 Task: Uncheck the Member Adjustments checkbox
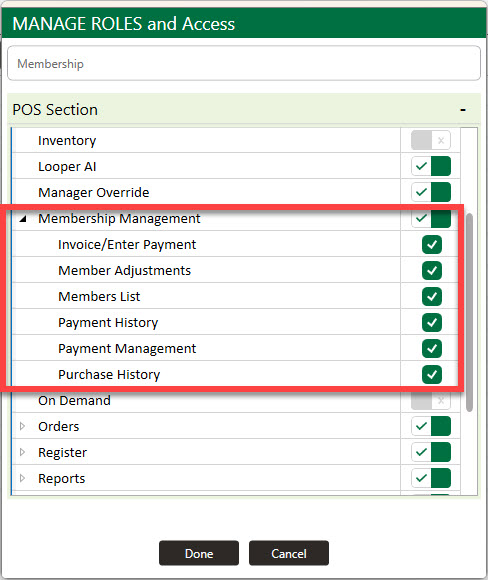pos(432,270)
